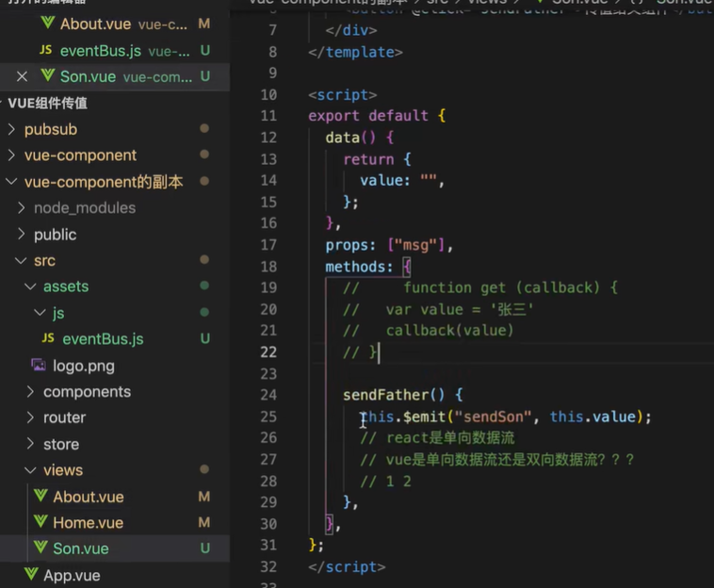Click comment '// react是单向数据流'
The height and width of the screenshot is (588, 714).
pos(437,438)
